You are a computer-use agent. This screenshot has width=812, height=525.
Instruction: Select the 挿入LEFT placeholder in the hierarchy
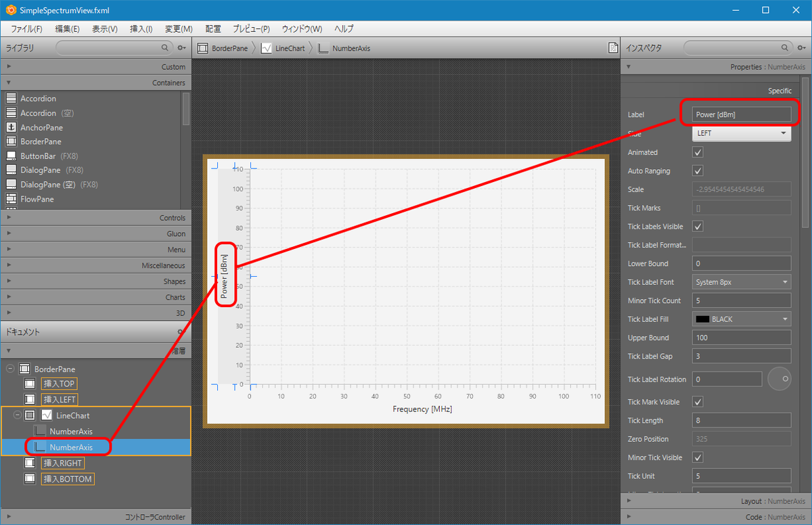tap(60, 399)
